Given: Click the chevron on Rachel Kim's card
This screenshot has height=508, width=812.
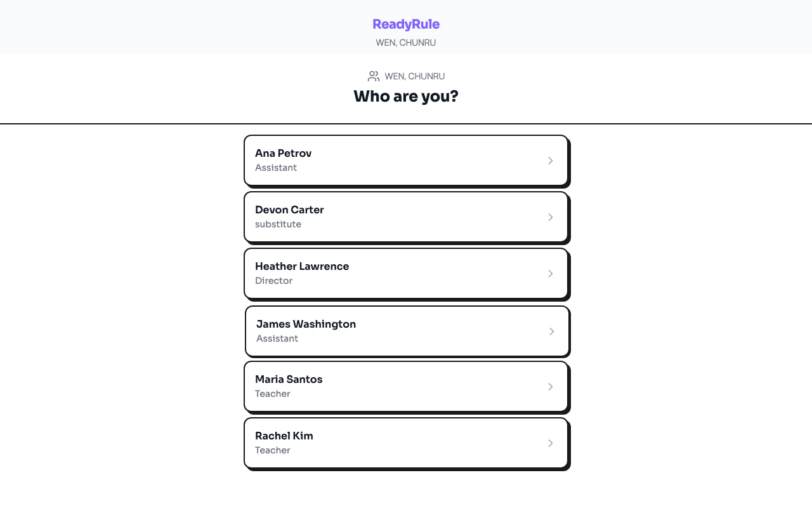Looking at the screenshot, I should pos(550,443).
